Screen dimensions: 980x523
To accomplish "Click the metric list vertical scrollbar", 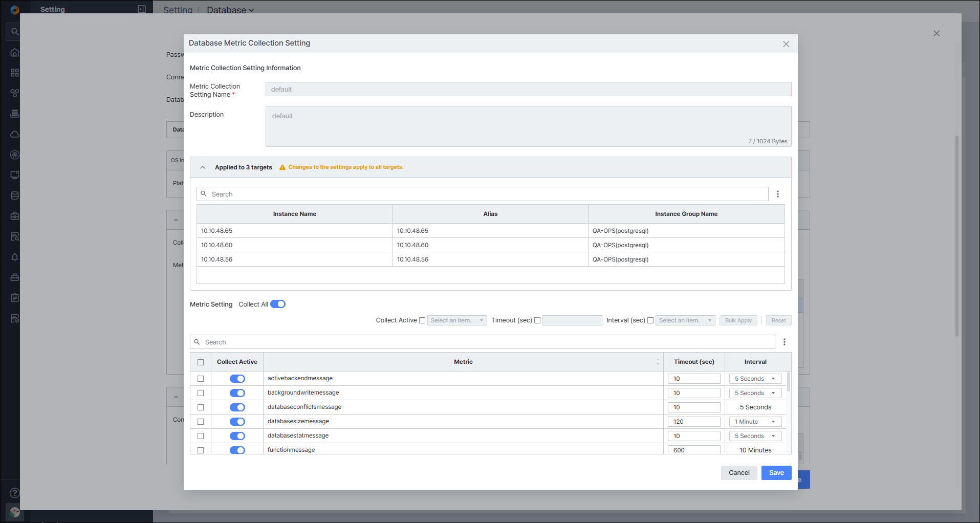I will click(x=789, y=382).
